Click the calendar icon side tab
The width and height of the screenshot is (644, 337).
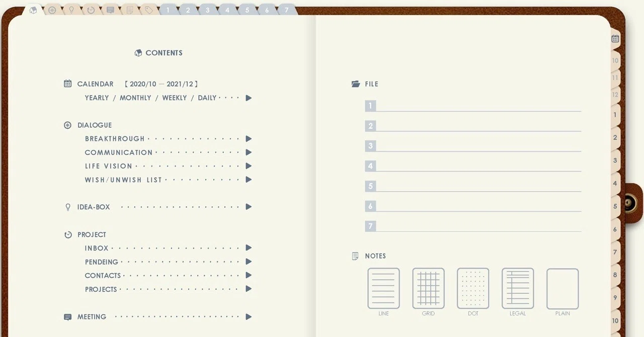click(x=615, y=39)
